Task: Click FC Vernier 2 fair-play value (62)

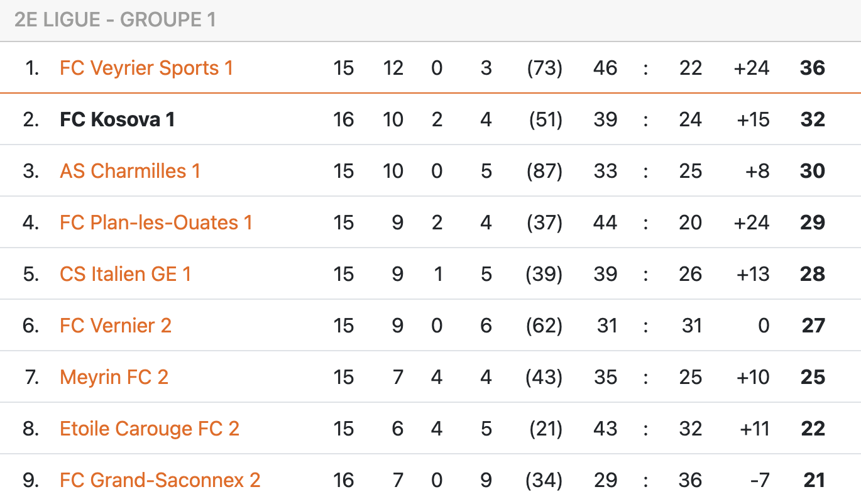Action: pos(544,326)
